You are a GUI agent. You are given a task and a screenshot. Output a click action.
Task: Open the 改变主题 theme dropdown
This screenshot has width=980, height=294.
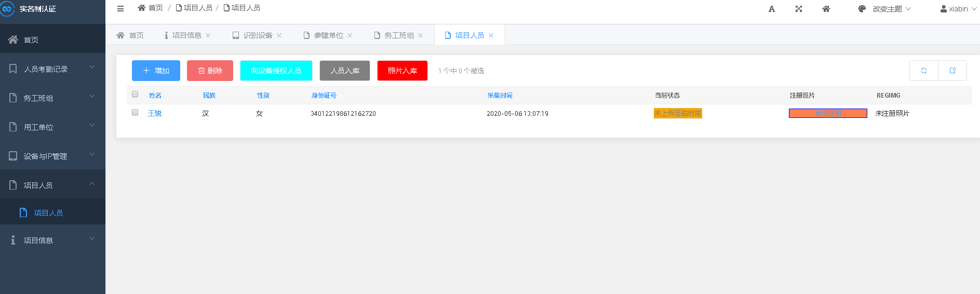885,9
